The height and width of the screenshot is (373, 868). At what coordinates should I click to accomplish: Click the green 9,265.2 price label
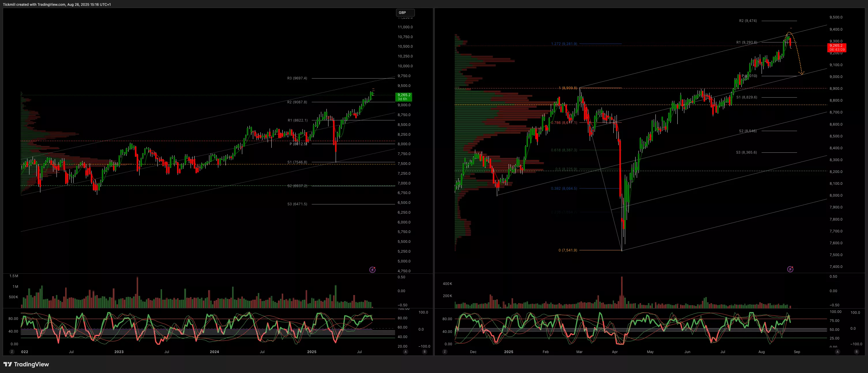pyautogui.click(x=404, y=97)
